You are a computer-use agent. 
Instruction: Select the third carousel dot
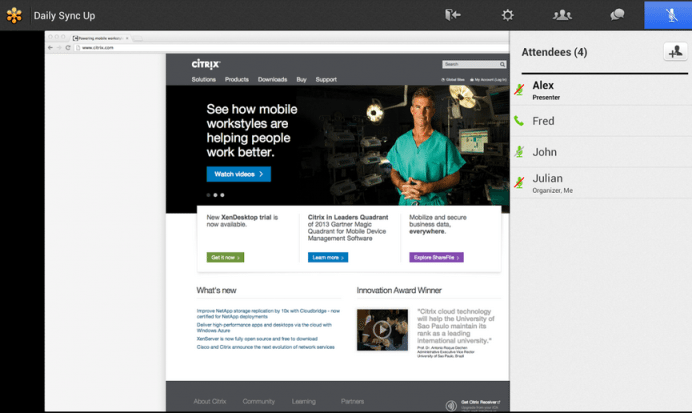tap(222, 195)
